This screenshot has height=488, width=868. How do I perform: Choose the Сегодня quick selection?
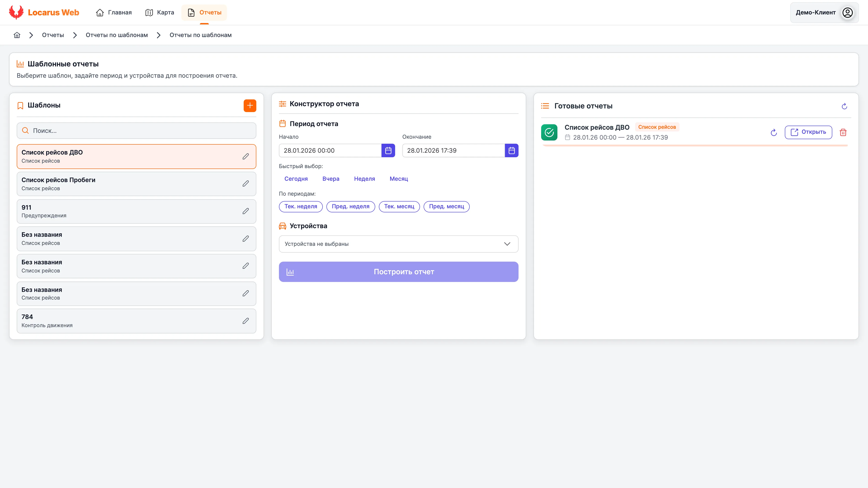tap(296, 179)
